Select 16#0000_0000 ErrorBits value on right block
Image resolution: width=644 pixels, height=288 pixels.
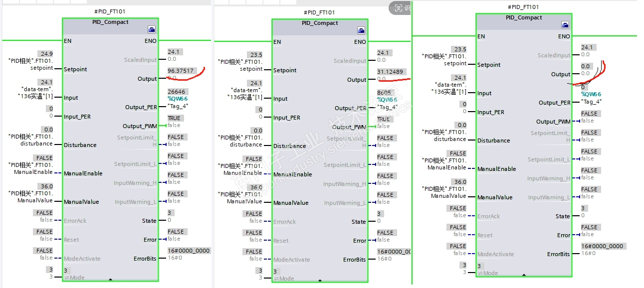pos(603,246)
